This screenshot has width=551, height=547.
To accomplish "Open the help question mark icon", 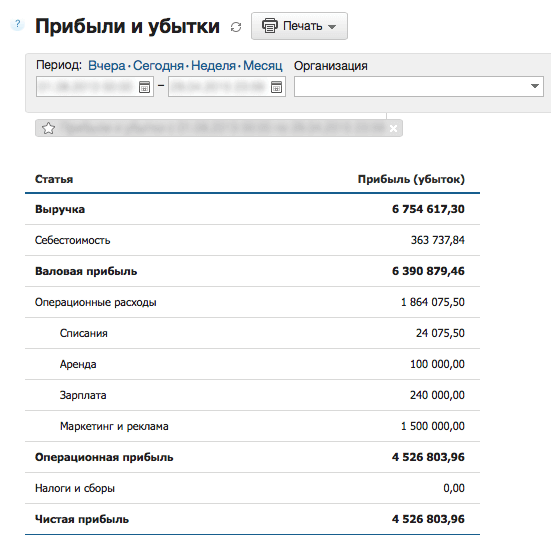I will coord(17,25).
